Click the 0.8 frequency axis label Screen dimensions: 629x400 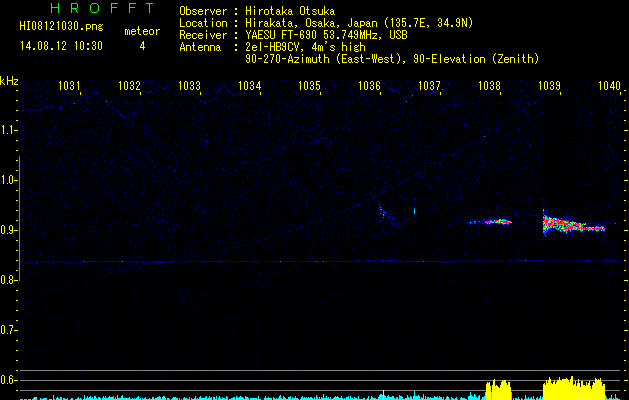[7, 280]
